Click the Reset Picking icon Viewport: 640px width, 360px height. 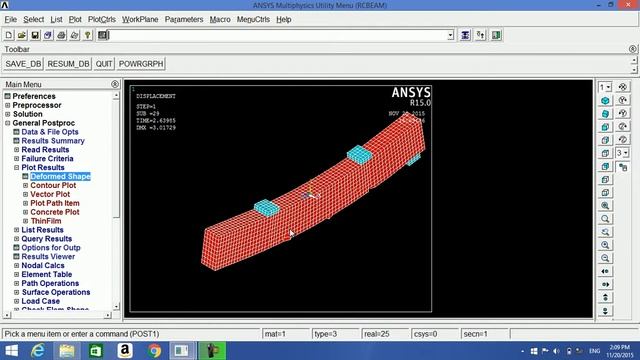tap(480, 35)
